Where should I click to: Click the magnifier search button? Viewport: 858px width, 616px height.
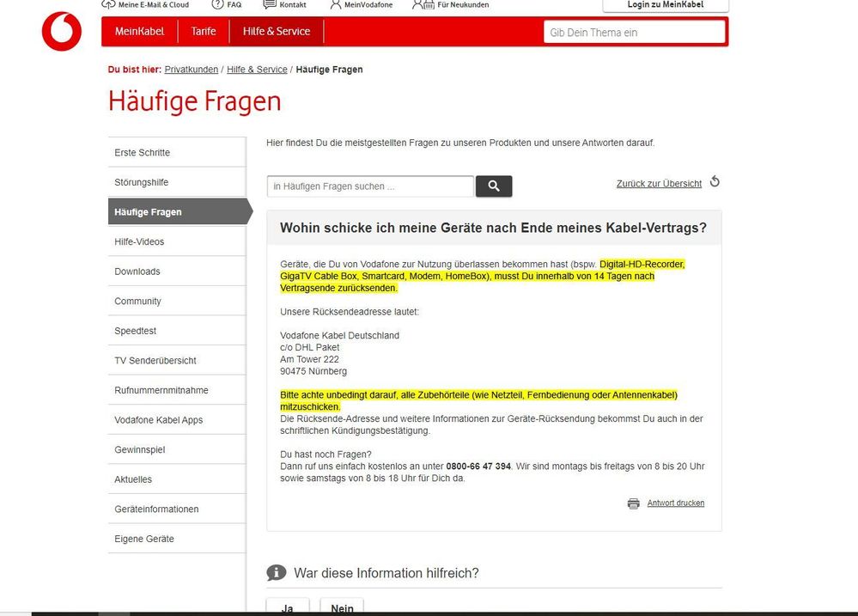coord(494,186)
